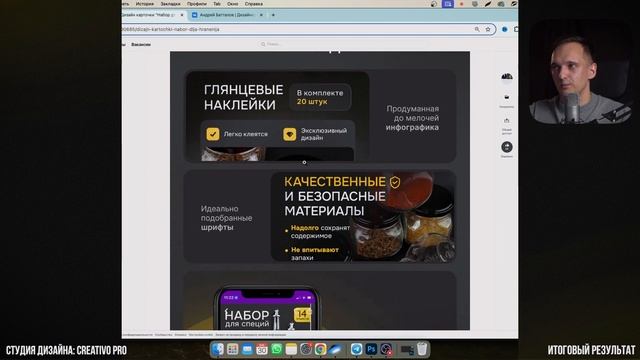Click the red dot menu bar icon
This screenshot has height=360, width=640.
click(462, 4)
